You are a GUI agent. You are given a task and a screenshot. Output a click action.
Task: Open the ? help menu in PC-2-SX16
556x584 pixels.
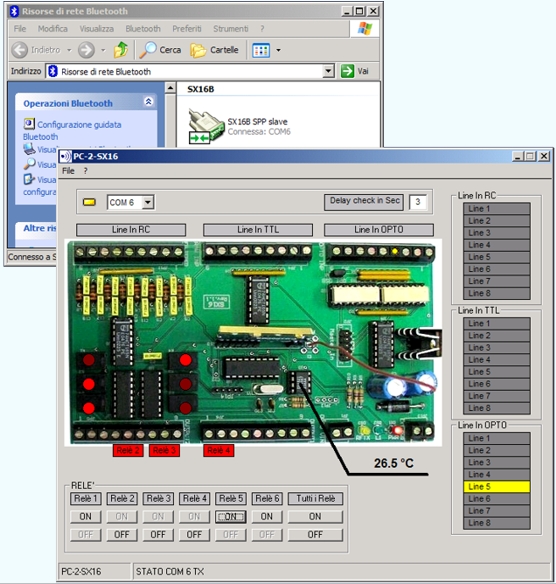click(x=85, y=171)
